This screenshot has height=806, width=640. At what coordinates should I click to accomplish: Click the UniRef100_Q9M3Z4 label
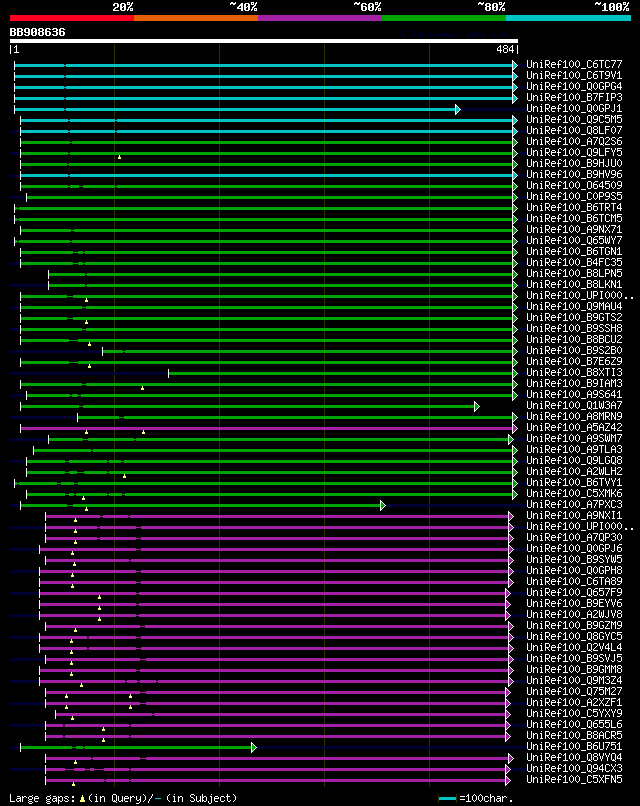(574, 681)
